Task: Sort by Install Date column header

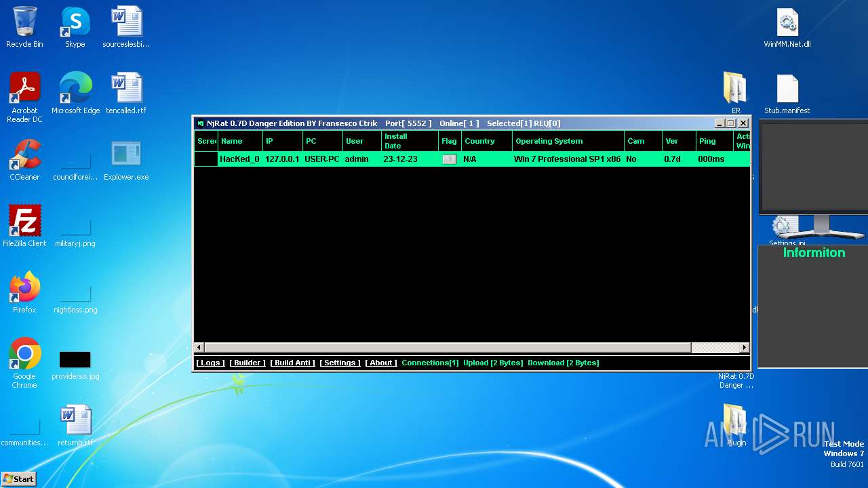Action: 410,141
